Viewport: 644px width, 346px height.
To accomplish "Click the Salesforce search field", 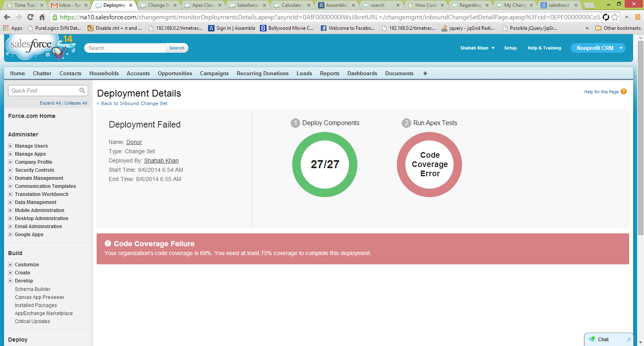I will pyautogui.click(x=125, y=48).
